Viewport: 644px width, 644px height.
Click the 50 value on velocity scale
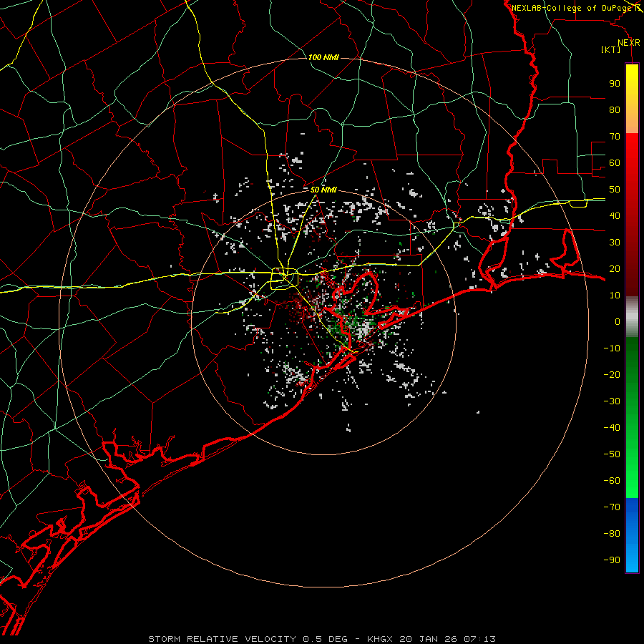[x=615, y=190]
